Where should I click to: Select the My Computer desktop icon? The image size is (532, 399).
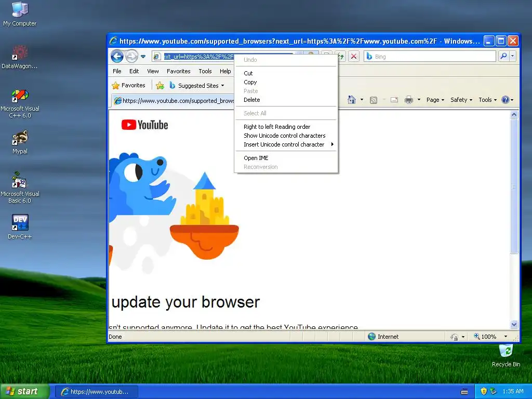(20, 14)
